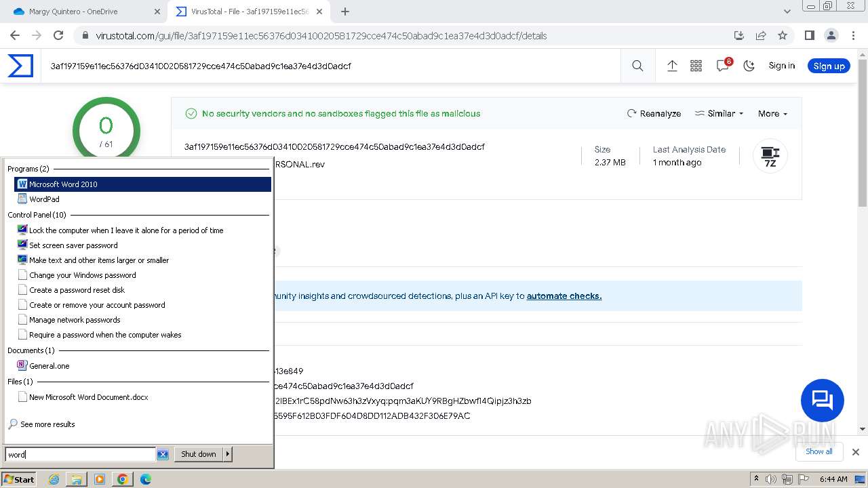This screenshot has width=868, height=488.
Task: Click the virustotal.com address bar
Action: 407,35
